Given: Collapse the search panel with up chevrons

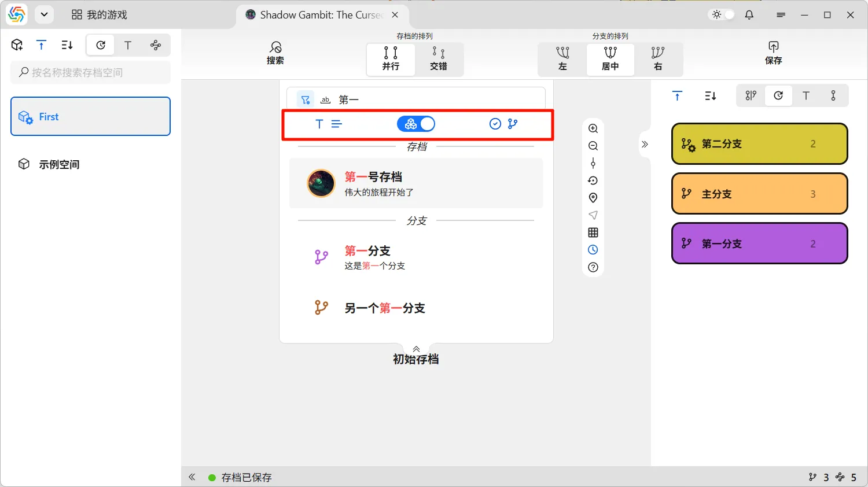Looking at the screenshot, I should pyautogui.click(x=416, y=349).
